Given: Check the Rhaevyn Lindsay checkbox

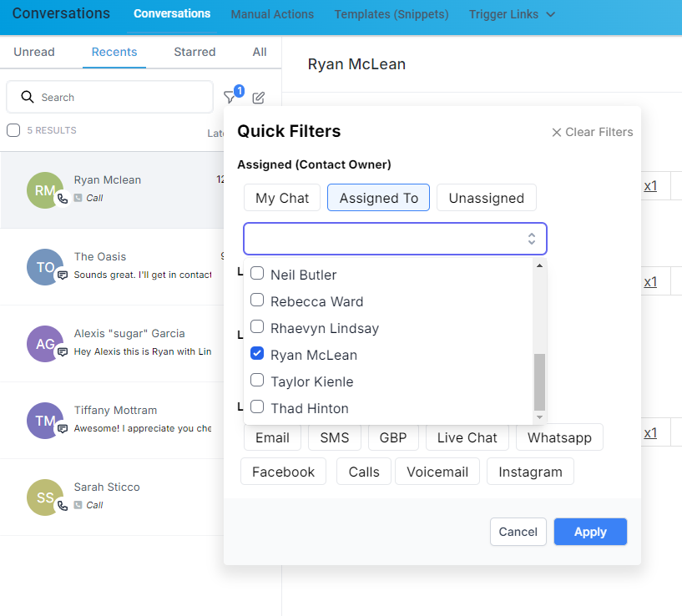Looking at the screenshot, I should (257, 326).
